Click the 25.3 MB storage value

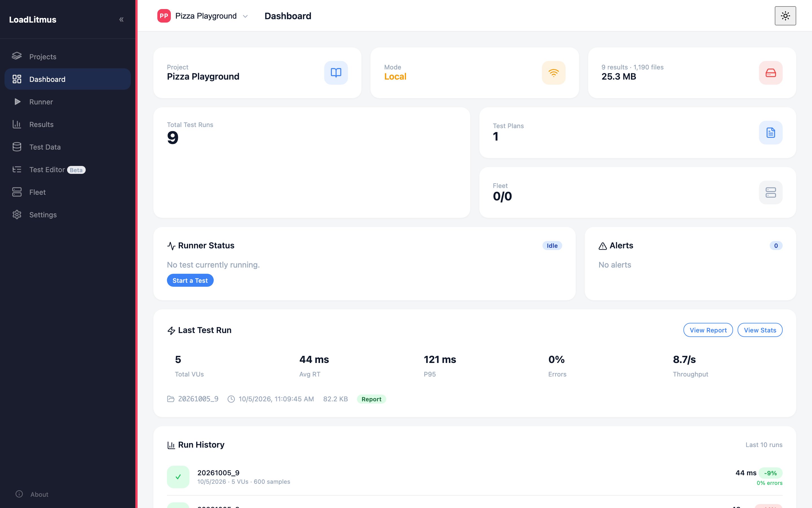click(619, 76)
